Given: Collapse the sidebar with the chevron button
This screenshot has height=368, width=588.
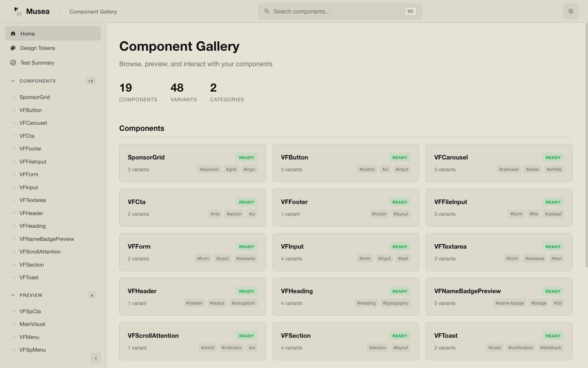Looking at the screenshot, I should 96,358.
